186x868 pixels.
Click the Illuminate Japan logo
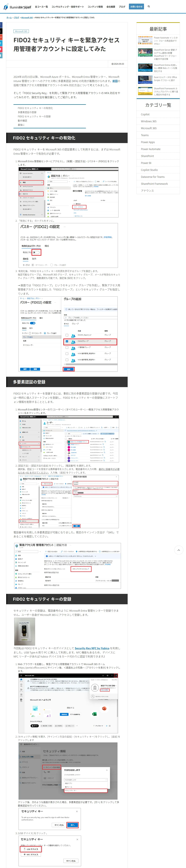point(17,7)
